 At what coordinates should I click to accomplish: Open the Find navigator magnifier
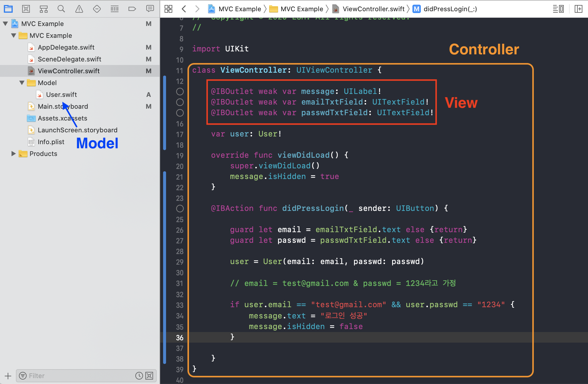coord(61,9)
